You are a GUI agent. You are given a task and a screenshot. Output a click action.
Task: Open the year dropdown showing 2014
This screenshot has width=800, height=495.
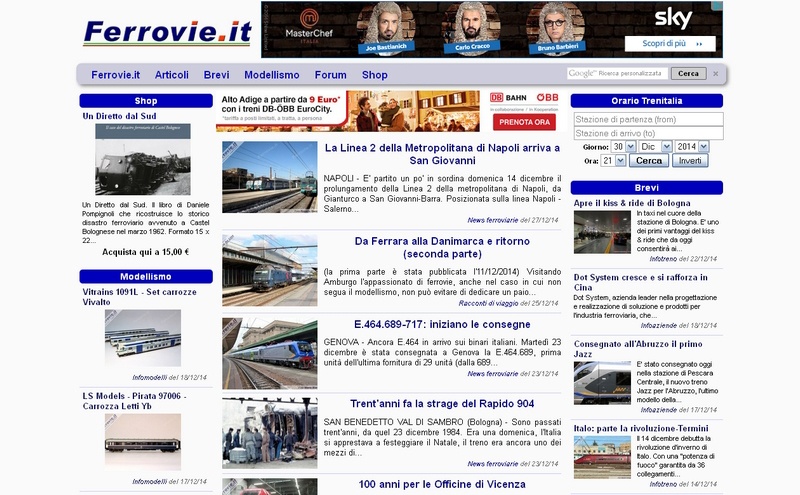(x=691, y=146)
